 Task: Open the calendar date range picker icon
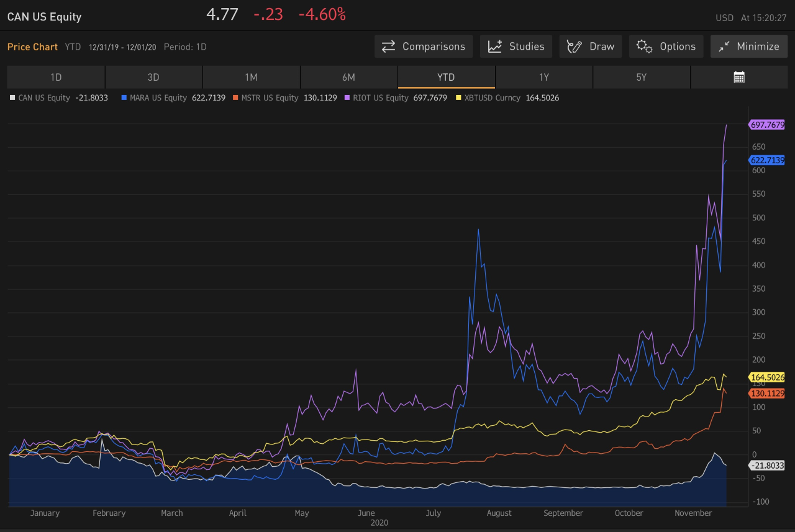tap(738, 78)
